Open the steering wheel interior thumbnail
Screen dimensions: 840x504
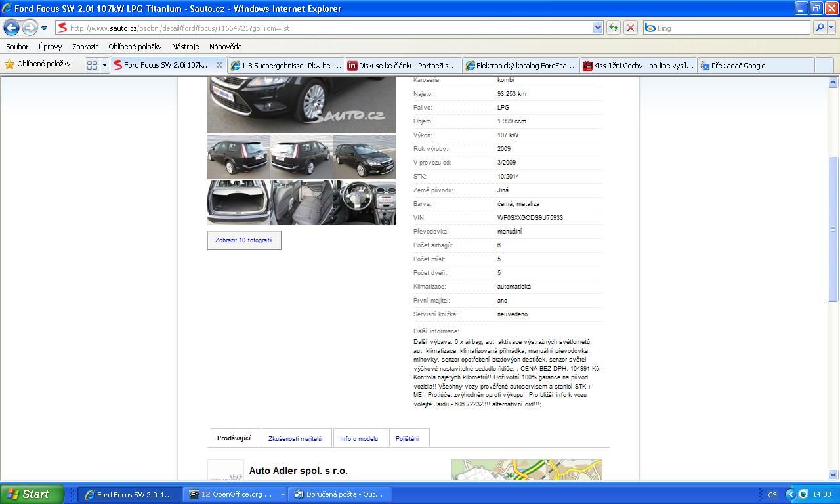tap(364, 203)
